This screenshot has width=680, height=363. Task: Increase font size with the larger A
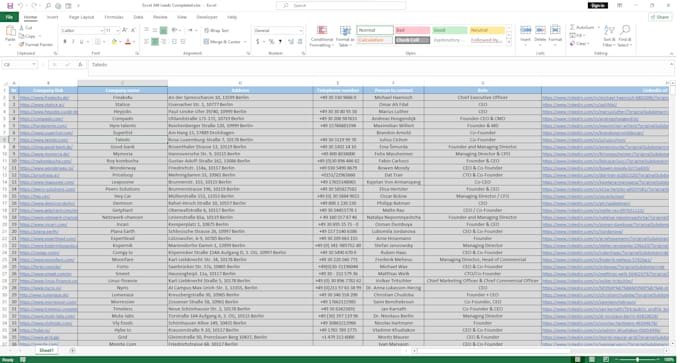124,30
